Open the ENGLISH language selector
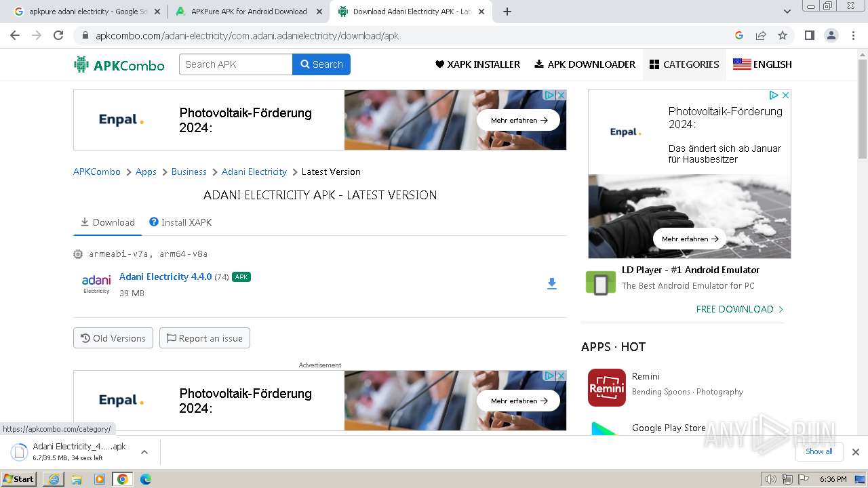This screenshot has width=868, height=488. click(762, 64)
